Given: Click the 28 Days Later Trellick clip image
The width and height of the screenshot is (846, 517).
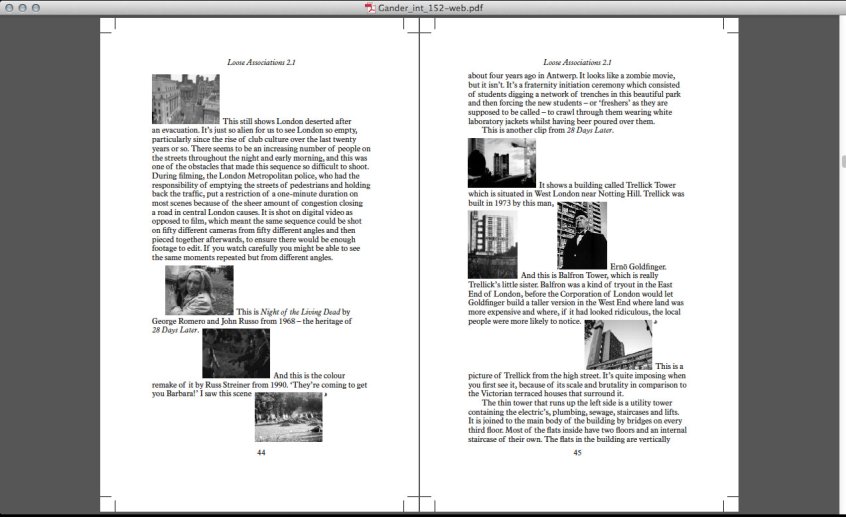Looking at the screenshot, I should [502, 163].
